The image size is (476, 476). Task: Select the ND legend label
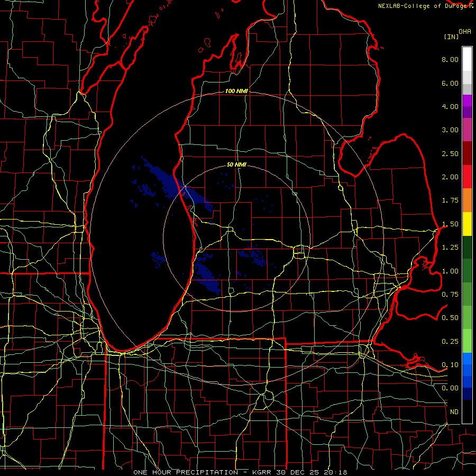(454, 412)
